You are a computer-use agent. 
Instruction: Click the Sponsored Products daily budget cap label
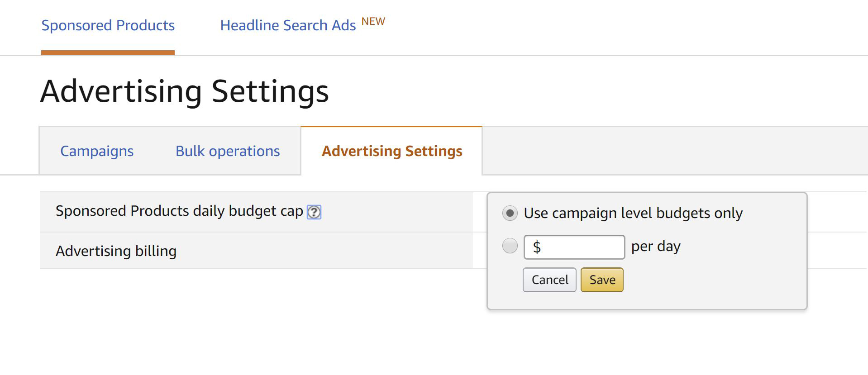click(x=179, y=211)
